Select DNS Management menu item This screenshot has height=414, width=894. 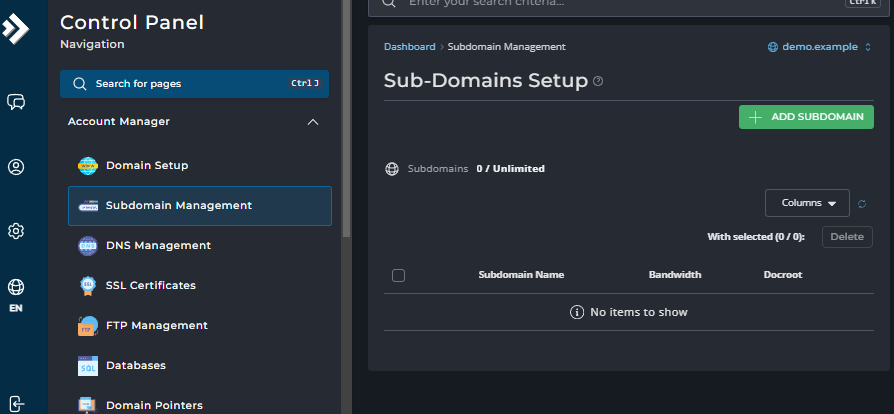pos(158,246)
